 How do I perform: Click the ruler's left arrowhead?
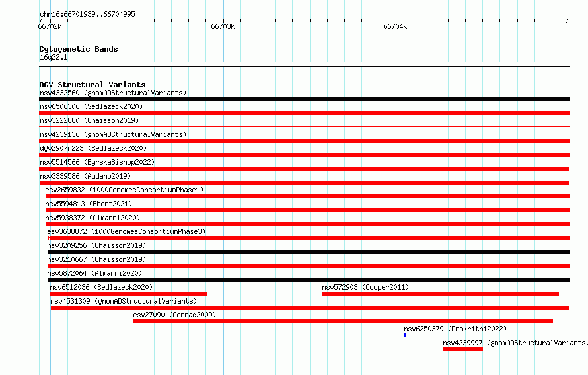tap(41, 21)
